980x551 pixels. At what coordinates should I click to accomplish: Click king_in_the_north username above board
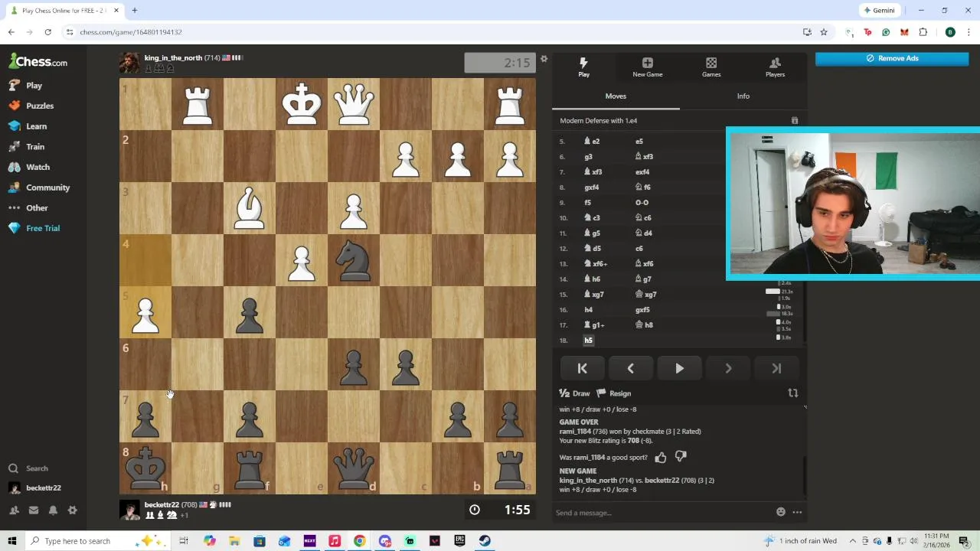point(173,58)
